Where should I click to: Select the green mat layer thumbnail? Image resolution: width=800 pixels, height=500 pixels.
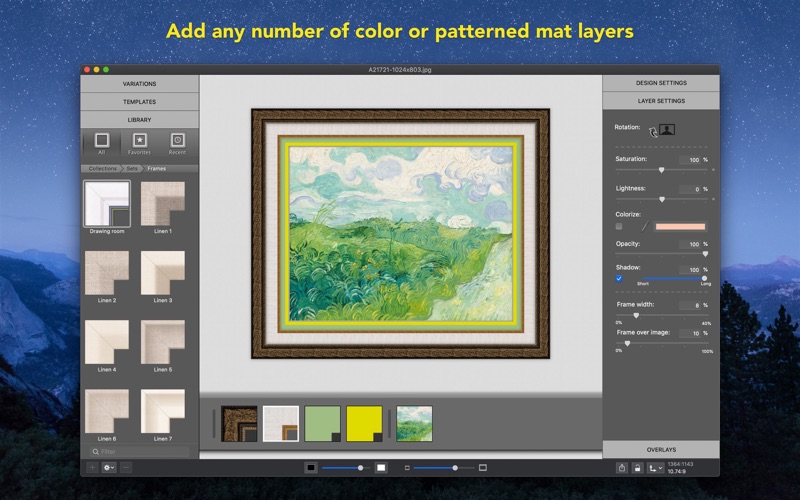322,423
